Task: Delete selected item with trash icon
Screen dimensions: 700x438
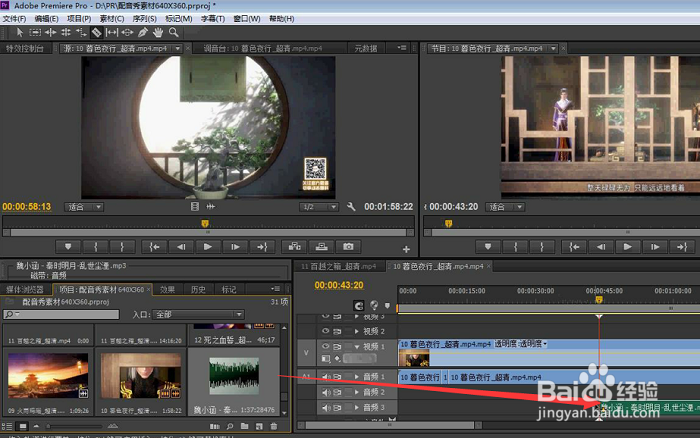Action: 274,426
